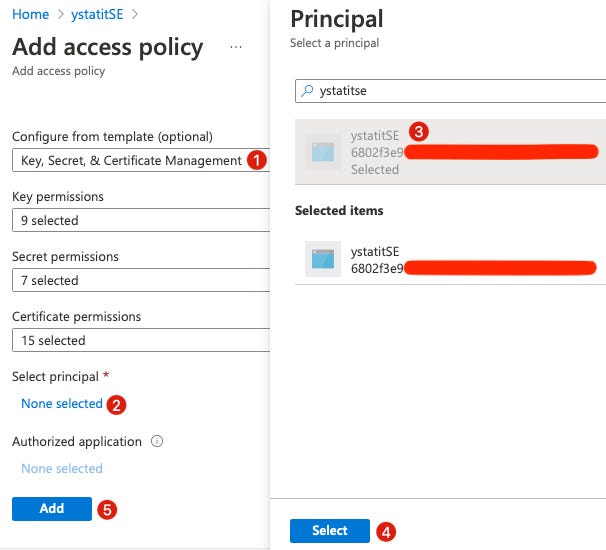Click the principal search field

coord(450,91)
